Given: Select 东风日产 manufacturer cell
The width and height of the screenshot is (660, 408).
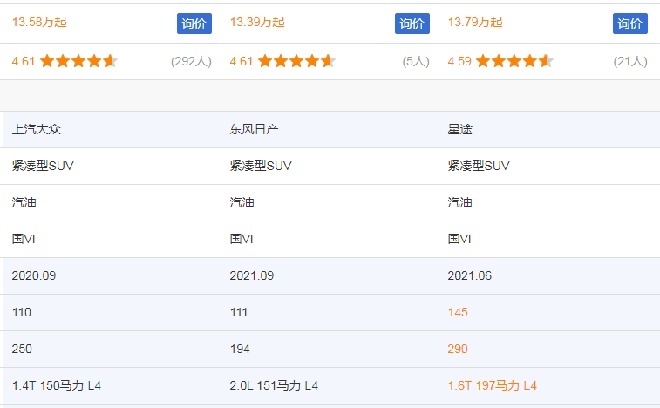Looking at the screenshot, I should point(254,129).
